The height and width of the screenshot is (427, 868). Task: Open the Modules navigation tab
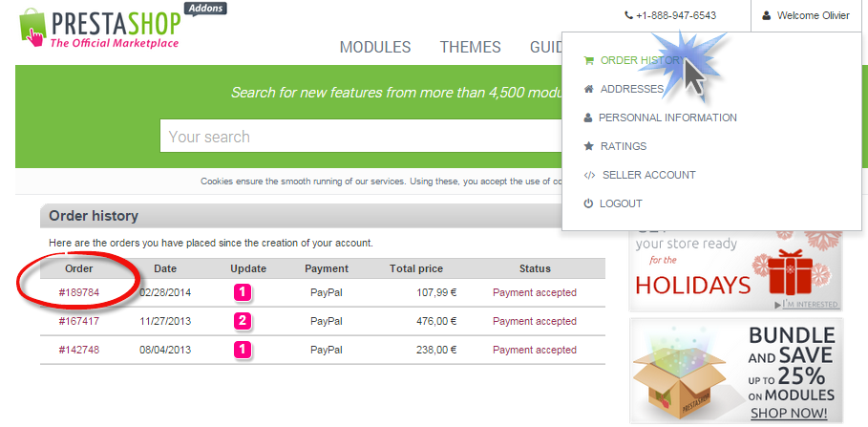pos(375,47)
